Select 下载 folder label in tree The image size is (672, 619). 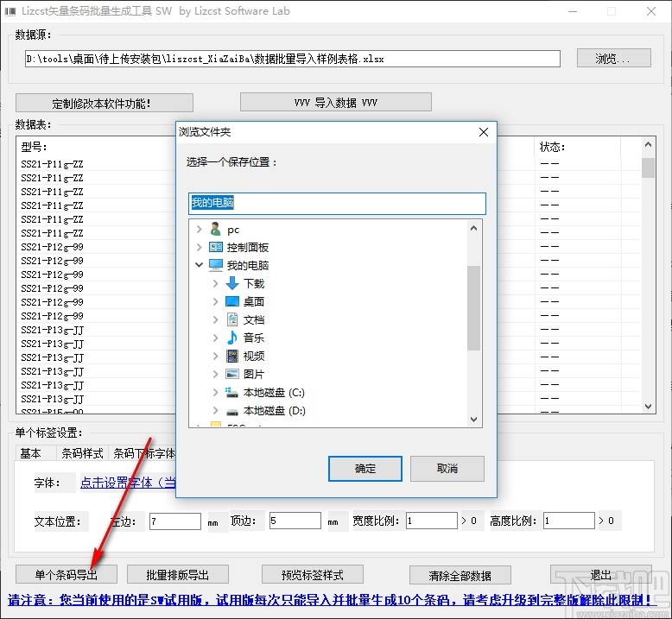(x=254, y=283)
